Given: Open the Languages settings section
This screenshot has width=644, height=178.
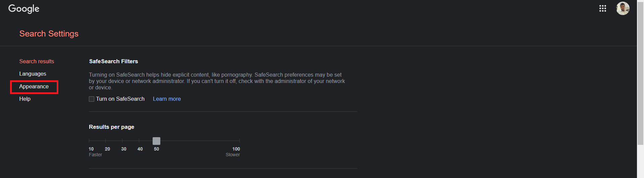Looking at the screenshot, I should coord(33,74).
